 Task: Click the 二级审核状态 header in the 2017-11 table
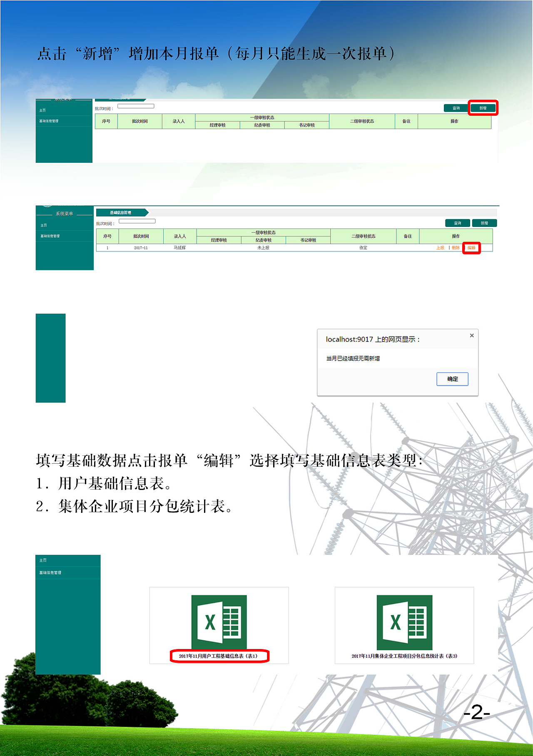click(x=364, y=236)
